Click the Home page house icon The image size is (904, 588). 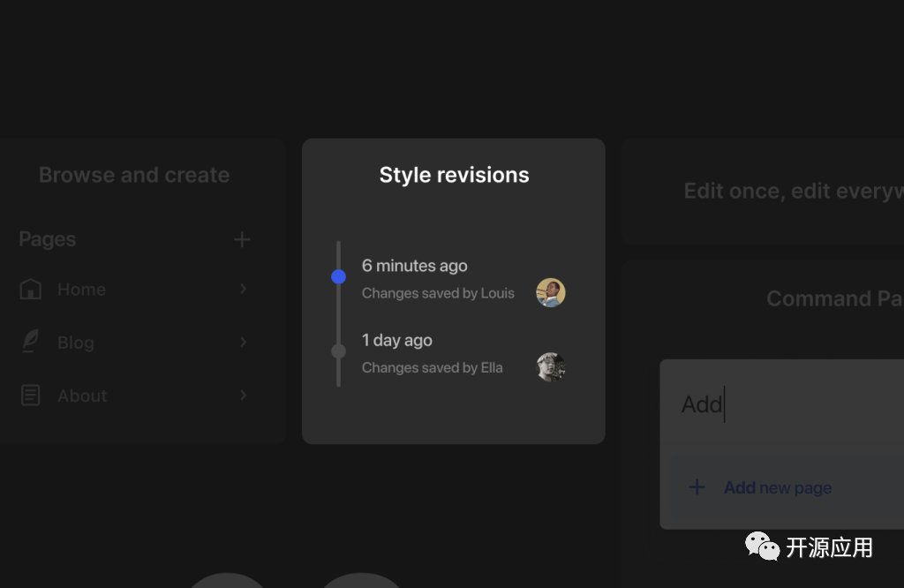tap(31, 290)
